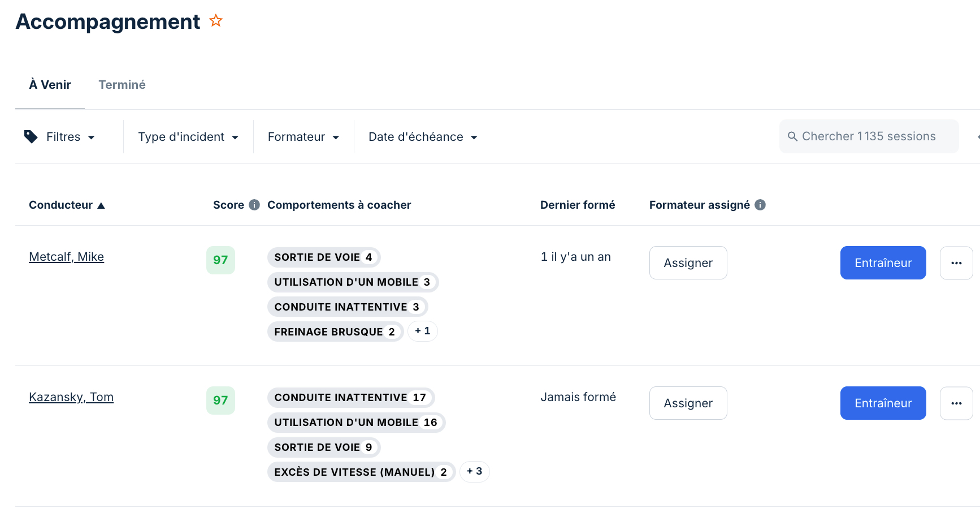Open Kazansky, Tom driver link
This screenshot has width=980, height=508.
point(71,397)
